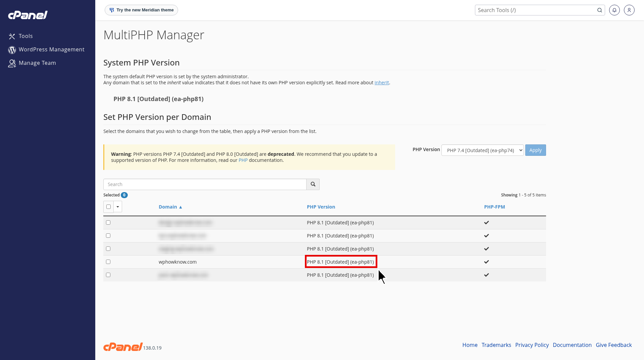Open the Documentation footer link
Screen dimensions: 644x360
[x=572, y=345]
